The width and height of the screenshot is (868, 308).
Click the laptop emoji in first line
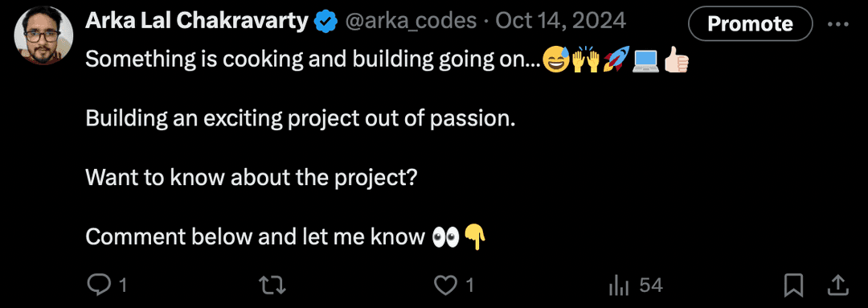[645, 61]
